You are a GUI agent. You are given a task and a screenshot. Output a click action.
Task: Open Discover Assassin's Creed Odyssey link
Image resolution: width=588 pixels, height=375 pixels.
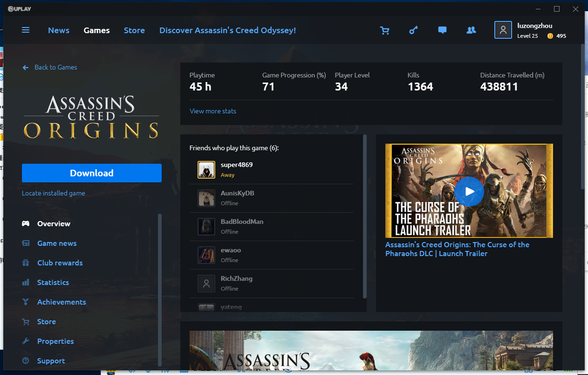pos(227,30)
